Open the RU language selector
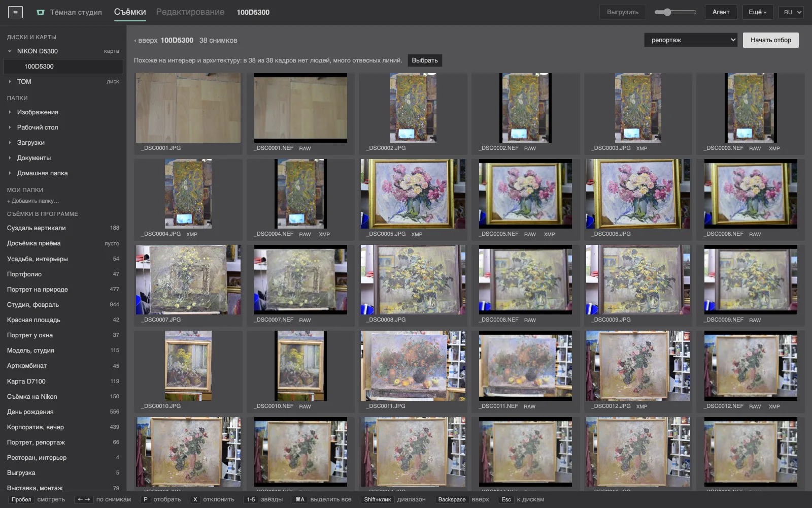The width and height of the screenshot is (812, 508). click(791, 12)
